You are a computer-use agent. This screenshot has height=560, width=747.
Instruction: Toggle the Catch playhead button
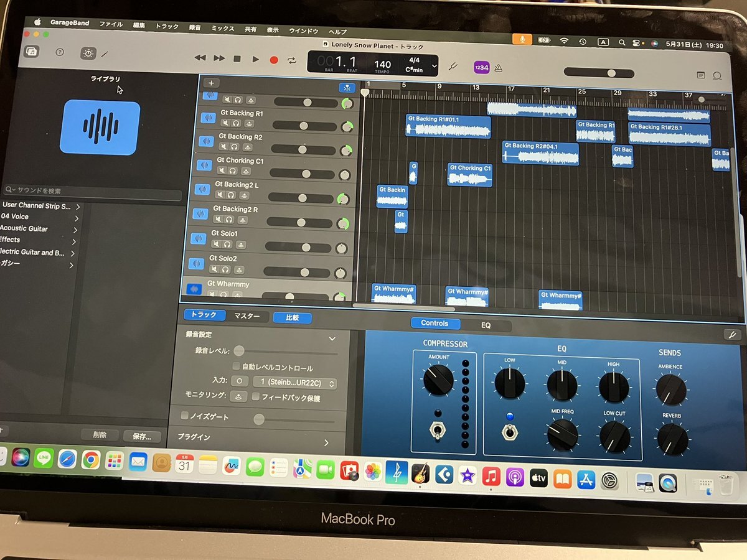tap(347, 88)
